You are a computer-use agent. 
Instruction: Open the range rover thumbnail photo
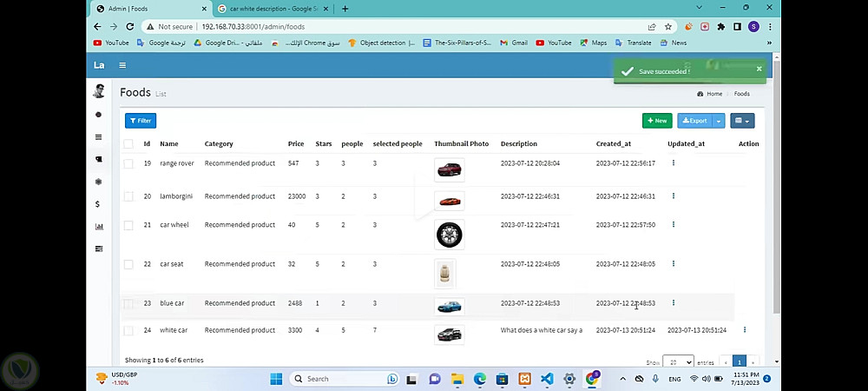(x=449, y=169)
